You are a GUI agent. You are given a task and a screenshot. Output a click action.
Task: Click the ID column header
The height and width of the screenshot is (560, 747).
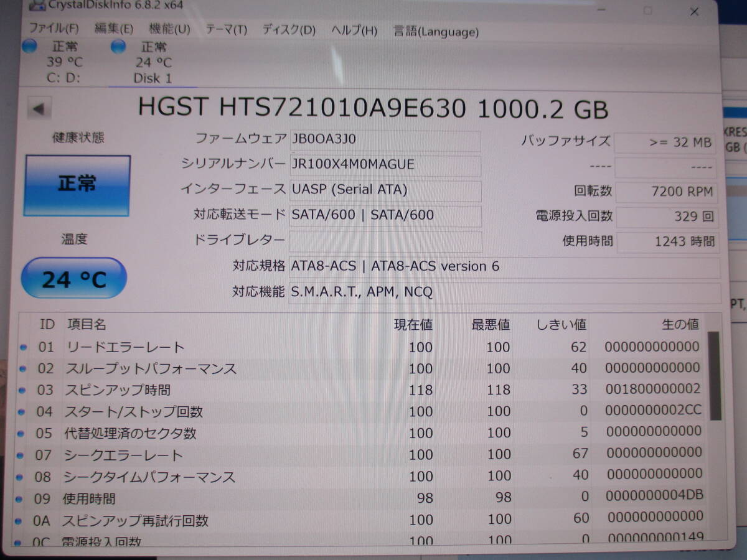coord(47,325)
